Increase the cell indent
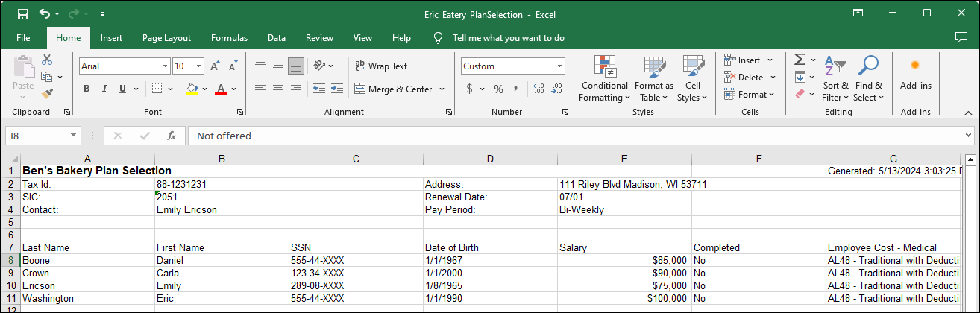 pyautogui.click(x=338, y=89)
